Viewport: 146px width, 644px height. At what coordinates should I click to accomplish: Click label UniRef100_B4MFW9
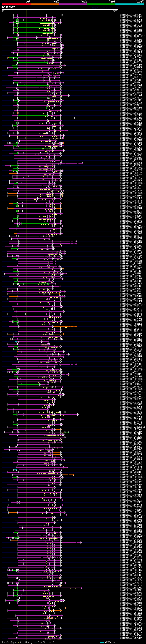click(131, 140)
